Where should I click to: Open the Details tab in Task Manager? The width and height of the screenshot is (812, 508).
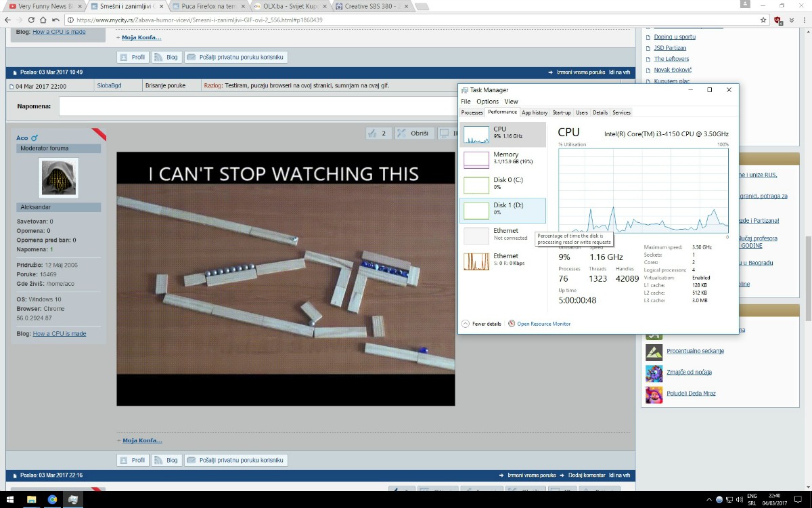coord(600,112)
